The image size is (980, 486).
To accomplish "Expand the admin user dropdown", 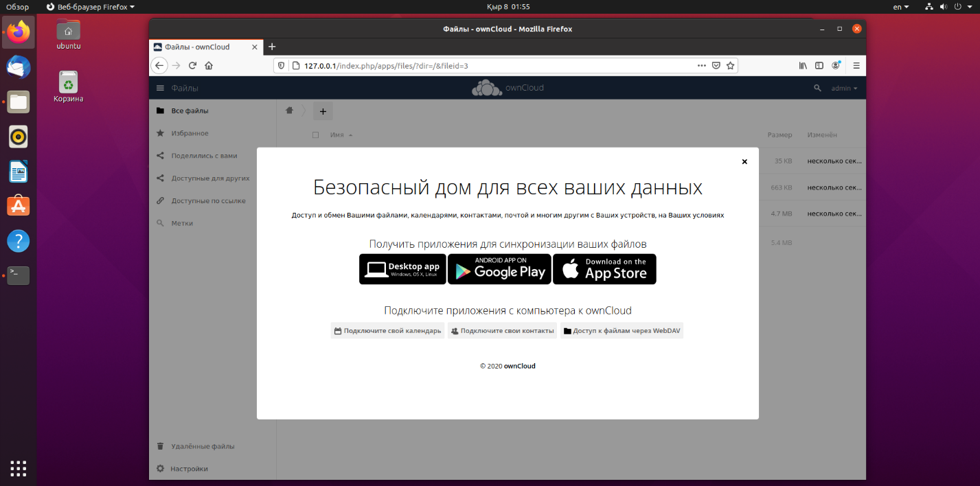I will click(844, 89).
